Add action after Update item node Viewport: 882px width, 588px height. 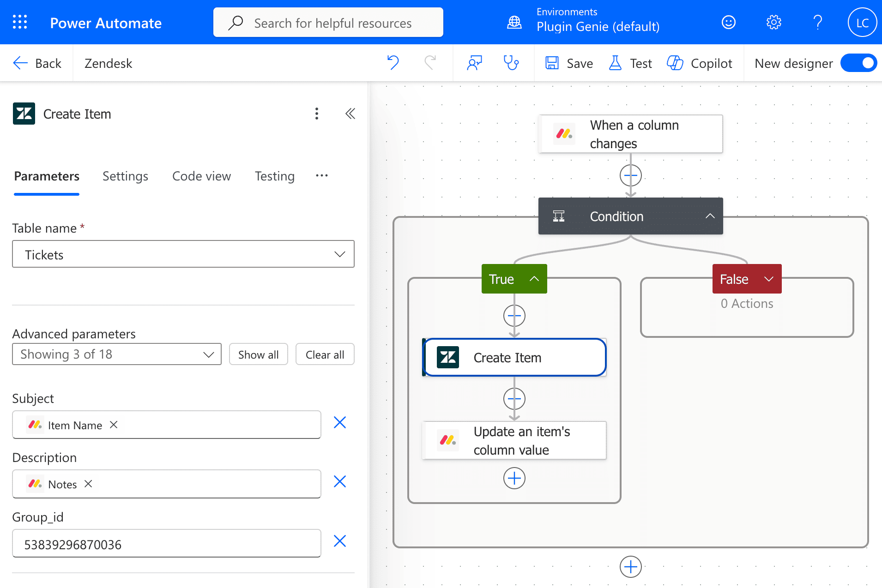pyautogui.click(x=514, y=478)
